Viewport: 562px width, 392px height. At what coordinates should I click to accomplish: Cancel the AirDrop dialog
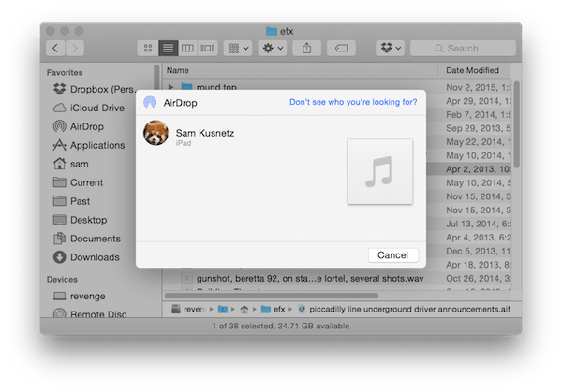click(x=392, y=254)
